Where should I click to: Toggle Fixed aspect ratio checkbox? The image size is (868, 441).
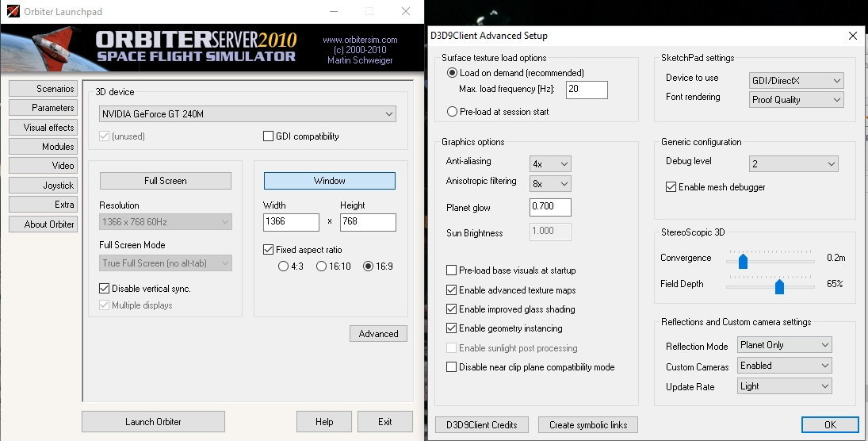pyautogui.click(x=269, y=250)
